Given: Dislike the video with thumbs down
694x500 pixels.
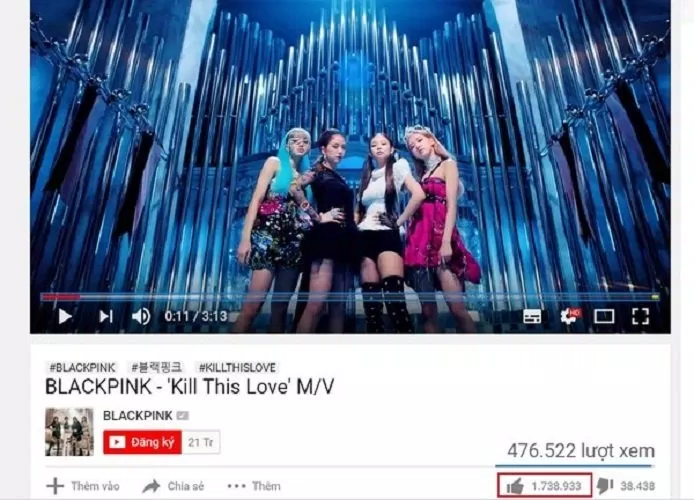Looking at the screenshot, I should pos(605,486).
